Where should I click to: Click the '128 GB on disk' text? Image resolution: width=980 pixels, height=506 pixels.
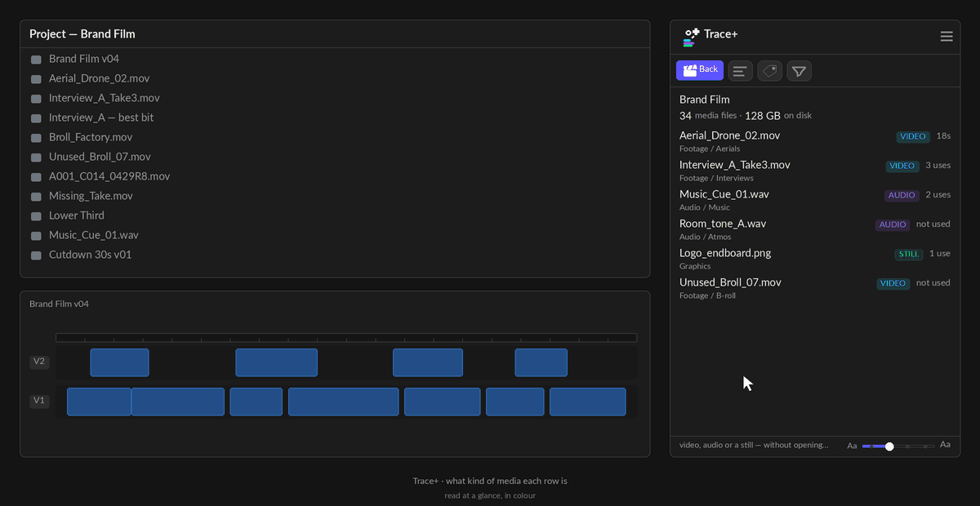(x=778, y=116)
